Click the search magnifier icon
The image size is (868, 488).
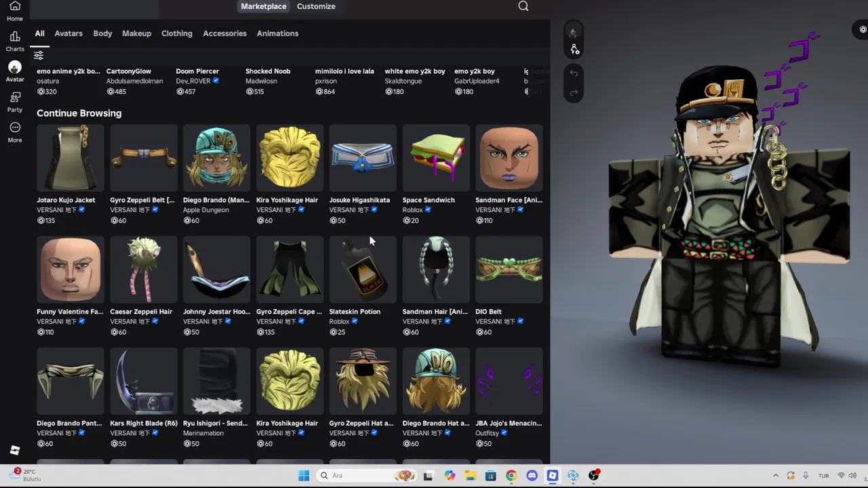click(524, 6)
